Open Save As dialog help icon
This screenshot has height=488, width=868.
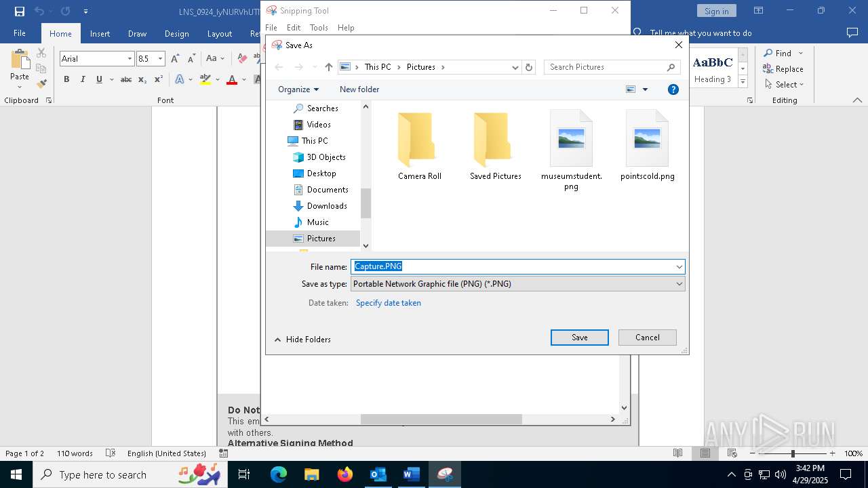(673, 89)
